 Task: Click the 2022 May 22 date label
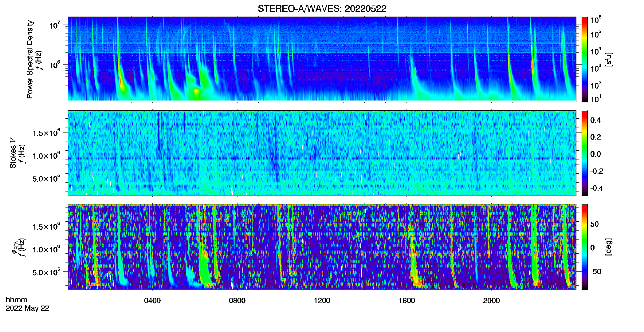[x=27, y=308]
